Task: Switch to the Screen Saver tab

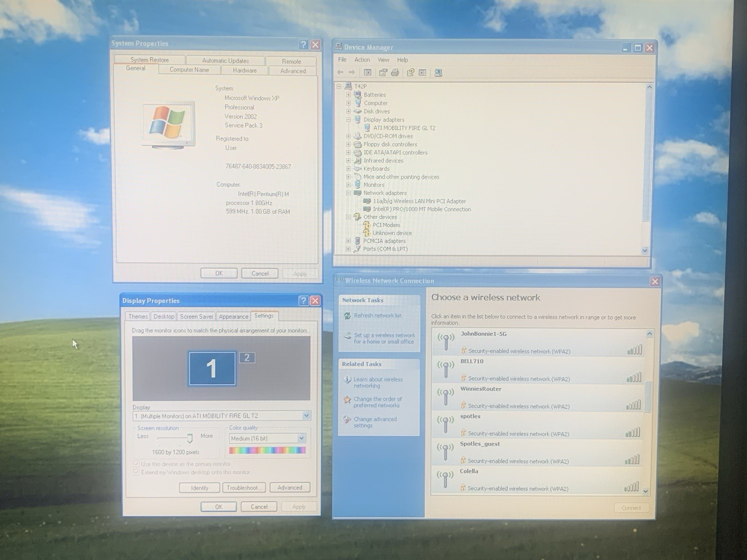Action: point(197,316)
